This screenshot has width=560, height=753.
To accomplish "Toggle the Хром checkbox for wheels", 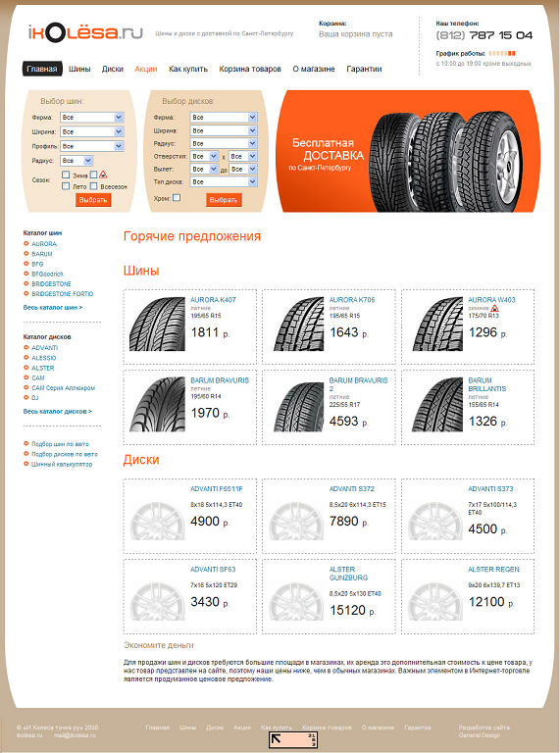I will pyautogui.click(x=177, y=197).
